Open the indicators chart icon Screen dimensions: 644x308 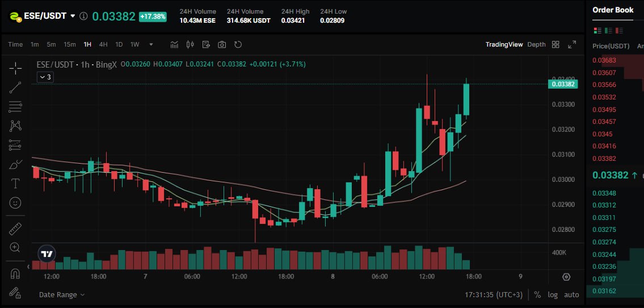174,44
